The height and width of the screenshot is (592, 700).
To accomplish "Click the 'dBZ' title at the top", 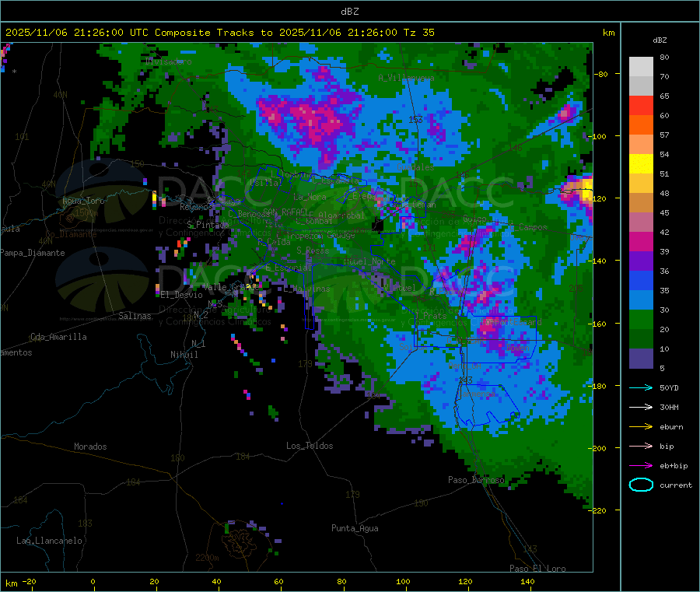I will click(349, 11).
